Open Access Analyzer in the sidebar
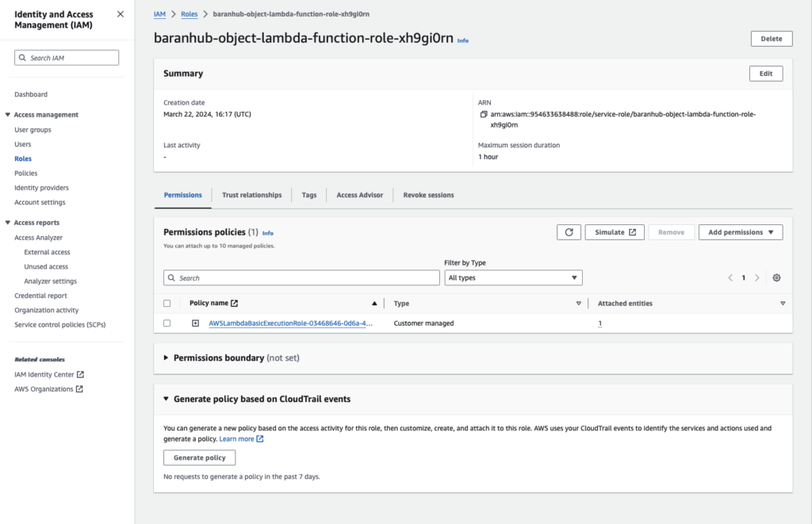812x524 pixels. tap(38, 237)
